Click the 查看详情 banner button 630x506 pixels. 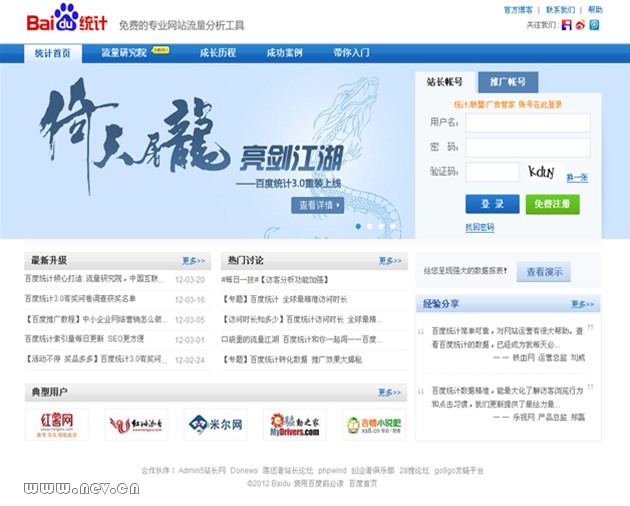317,205
